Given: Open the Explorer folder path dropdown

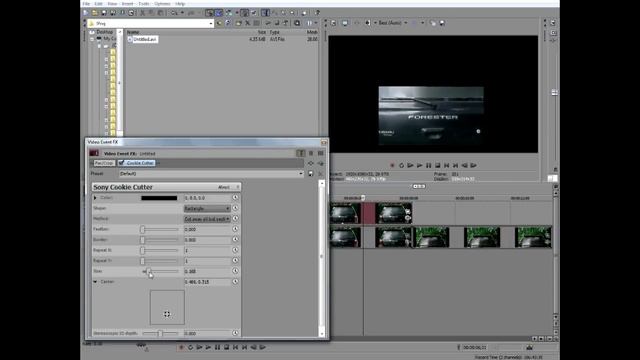Looking at the screenshot, I should tap(211, 23).
